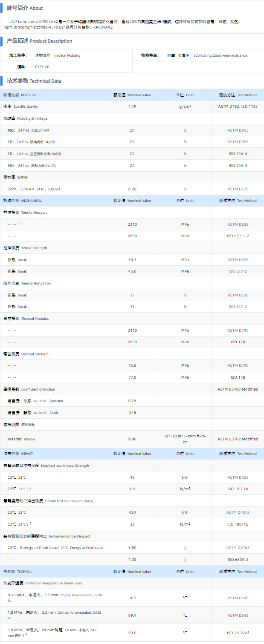
Task: Click the PTFE 20 filler value
Action: click(x=42, y=67)
